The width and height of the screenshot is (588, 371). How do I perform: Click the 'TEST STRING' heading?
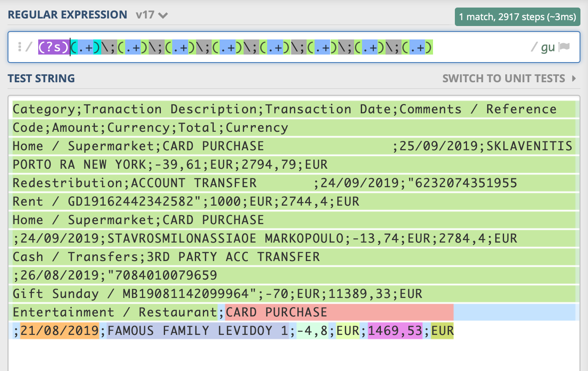[41, 78]
